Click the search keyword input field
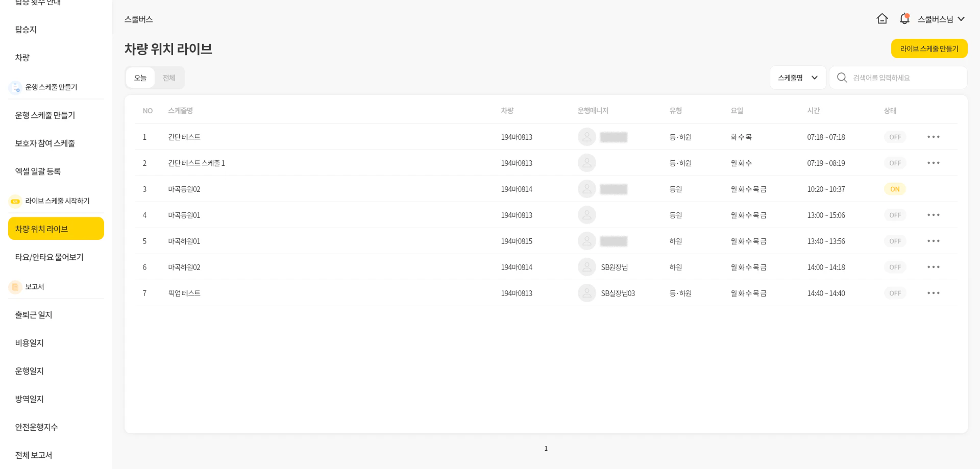The image size is (980, 469). point(906,78)
